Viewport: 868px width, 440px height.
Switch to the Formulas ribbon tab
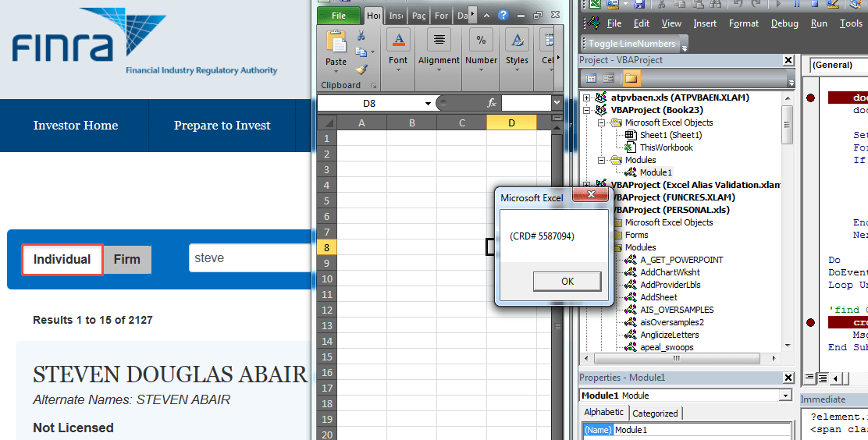[x=441, y=16]
